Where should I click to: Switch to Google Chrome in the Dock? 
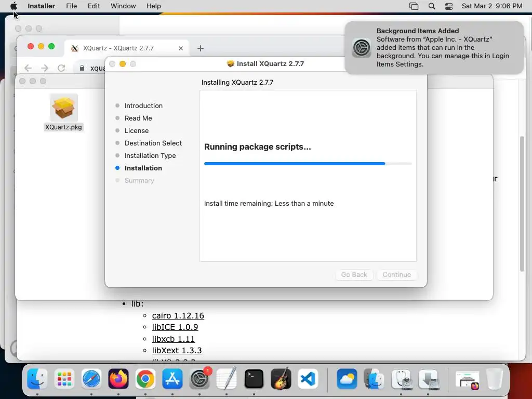click(x=145, y=379)
